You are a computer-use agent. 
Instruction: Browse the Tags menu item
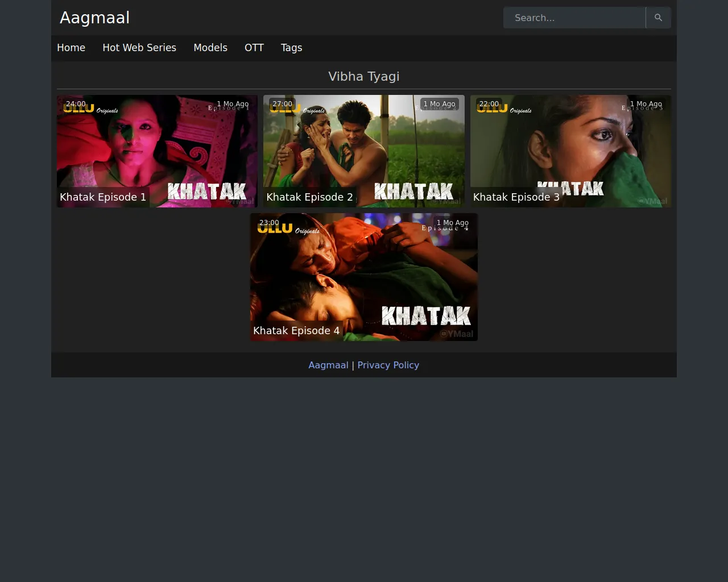click(291, 48)
